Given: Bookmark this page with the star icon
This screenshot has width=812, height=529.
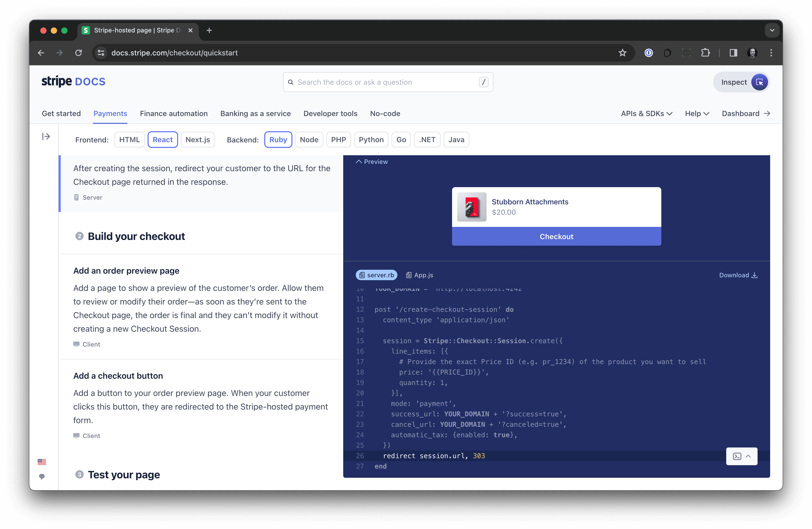Looking at the screenshot, I should tap(622, 53).
